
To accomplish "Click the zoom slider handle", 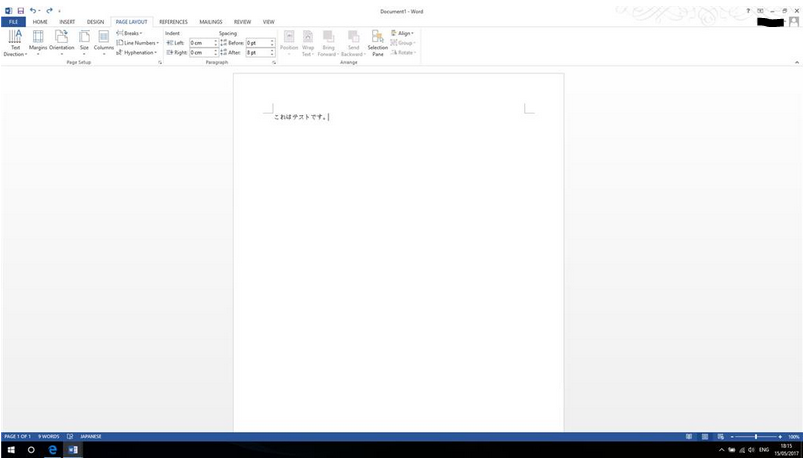I will (x=756, y=436).
